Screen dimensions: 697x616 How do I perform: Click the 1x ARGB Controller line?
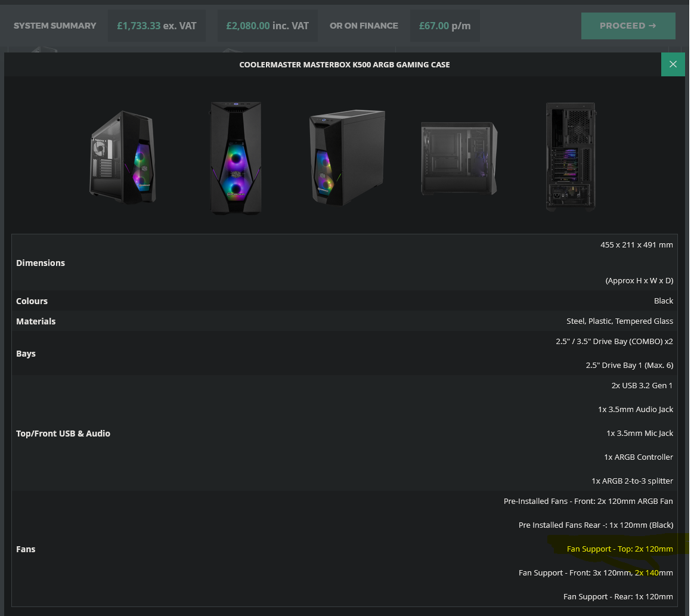639,457
